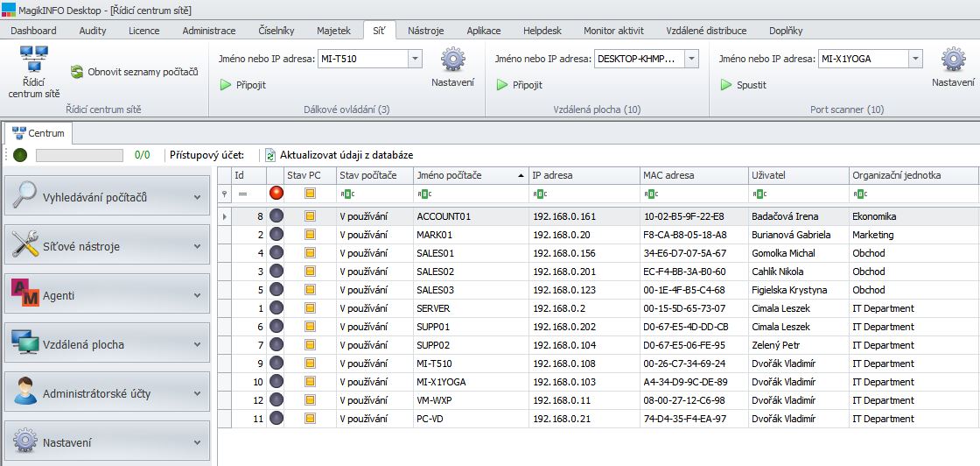Viewport: 980px width, 466px height.
Task: Open Nastavení gear in Port scanner group
Action: pos(953,60)
